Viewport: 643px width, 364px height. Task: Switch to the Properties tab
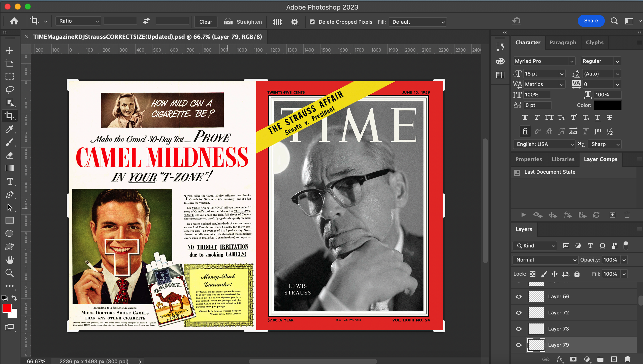[529, 159]
